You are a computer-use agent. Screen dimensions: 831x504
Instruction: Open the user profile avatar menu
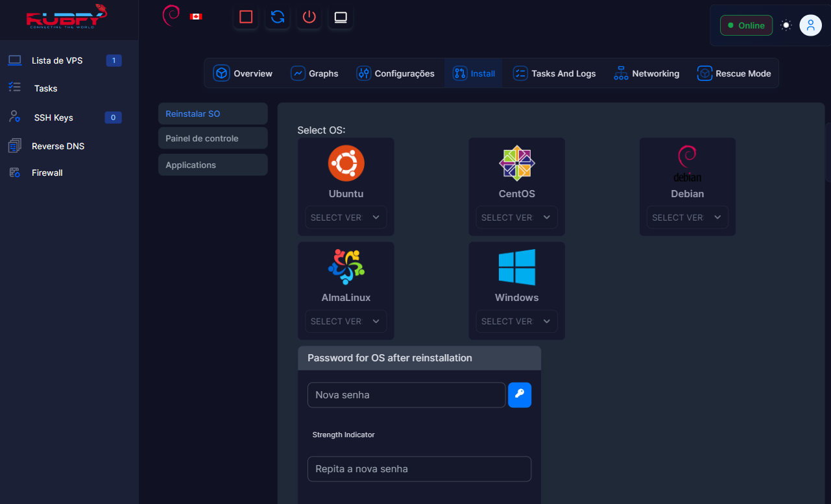click(x=810, y=25)
